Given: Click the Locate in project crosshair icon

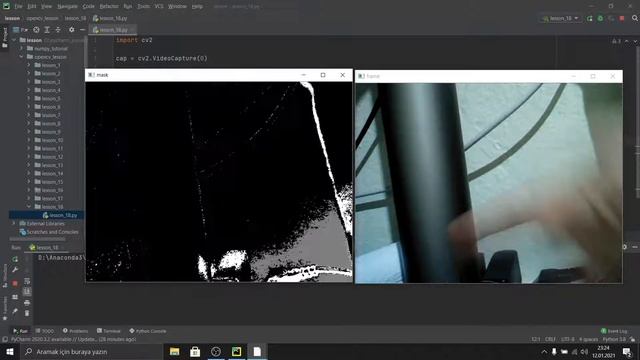Looking at the screenshot, I should (36, 30).
